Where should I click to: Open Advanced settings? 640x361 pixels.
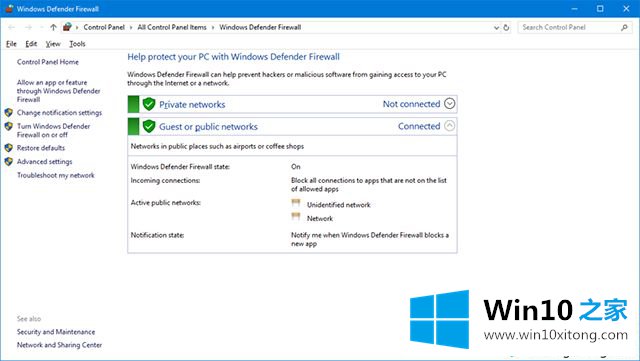[44, 162]
